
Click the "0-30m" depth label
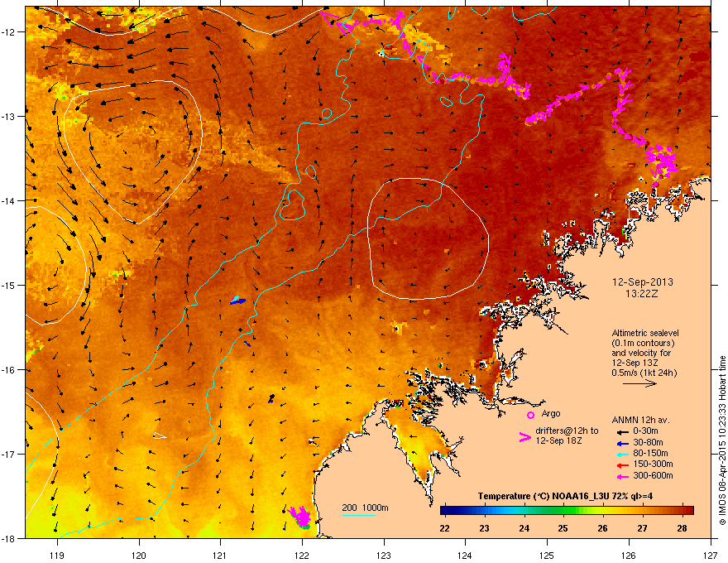coord(645,431)
